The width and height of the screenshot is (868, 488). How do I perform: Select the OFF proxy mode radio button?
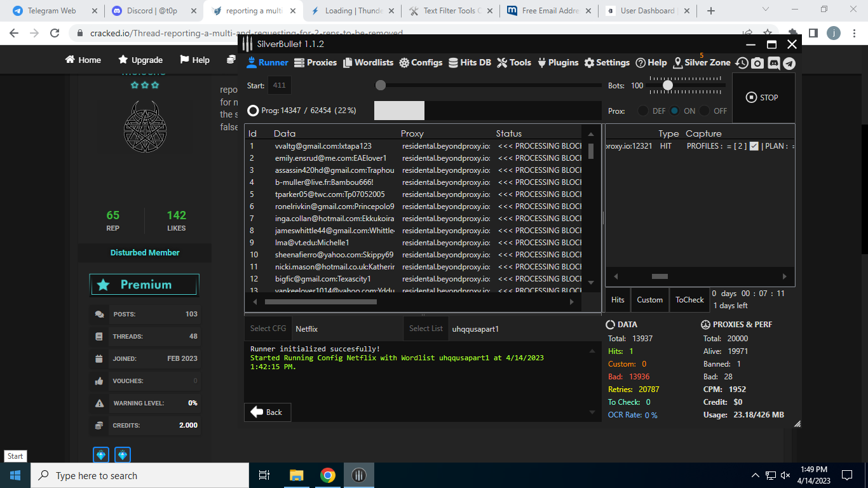coord(704,111)
